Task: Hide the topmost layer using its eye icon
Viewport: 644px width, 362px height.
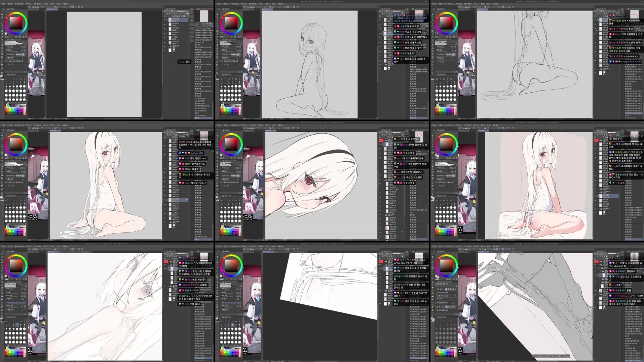Action: (165, 19)
